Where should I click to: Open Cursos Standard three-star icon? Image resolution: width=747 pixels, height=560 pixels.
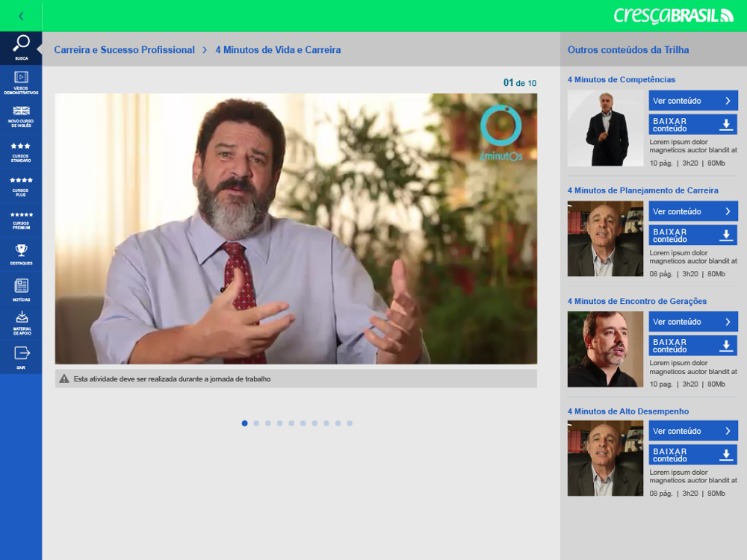[x=21, y=152]
